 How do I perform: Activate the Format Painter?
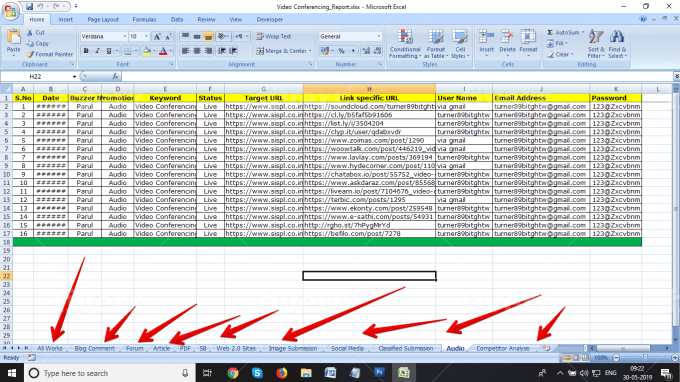(x=49, y=54)
